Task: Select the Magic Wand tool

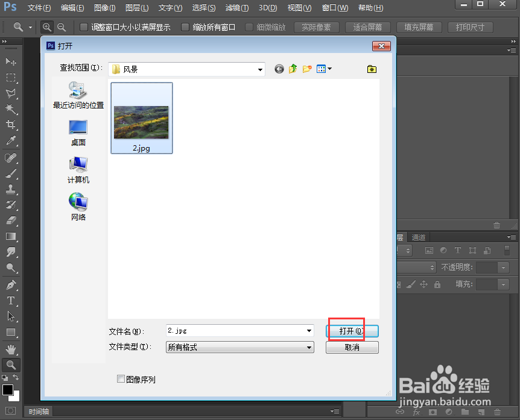Action: pos(11,109)
